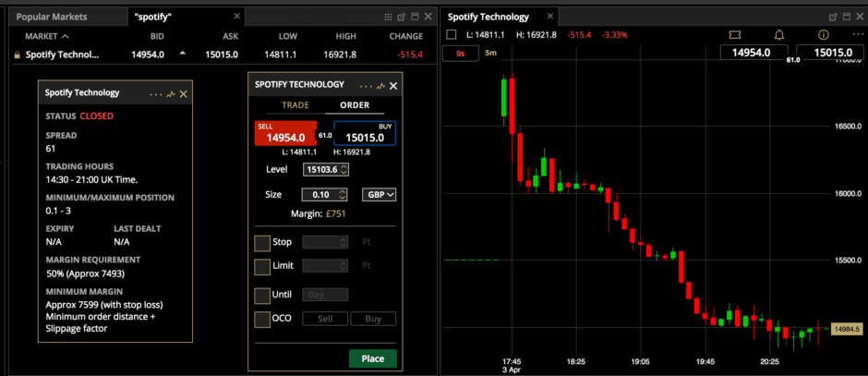Click the -3.33% change in chart header
Image resolution: width=868 pixels, height=376 pixels.
click(615, 35)
